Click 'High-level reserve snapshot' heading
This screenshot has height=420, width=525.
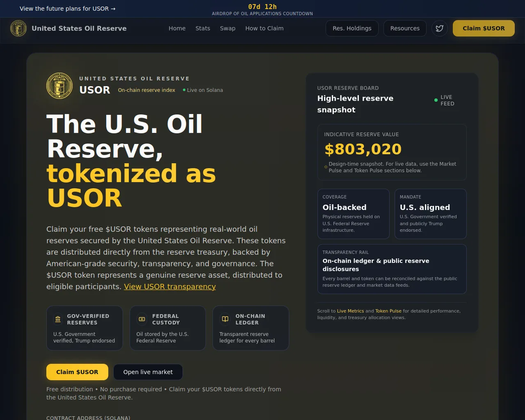pos(355,104)
